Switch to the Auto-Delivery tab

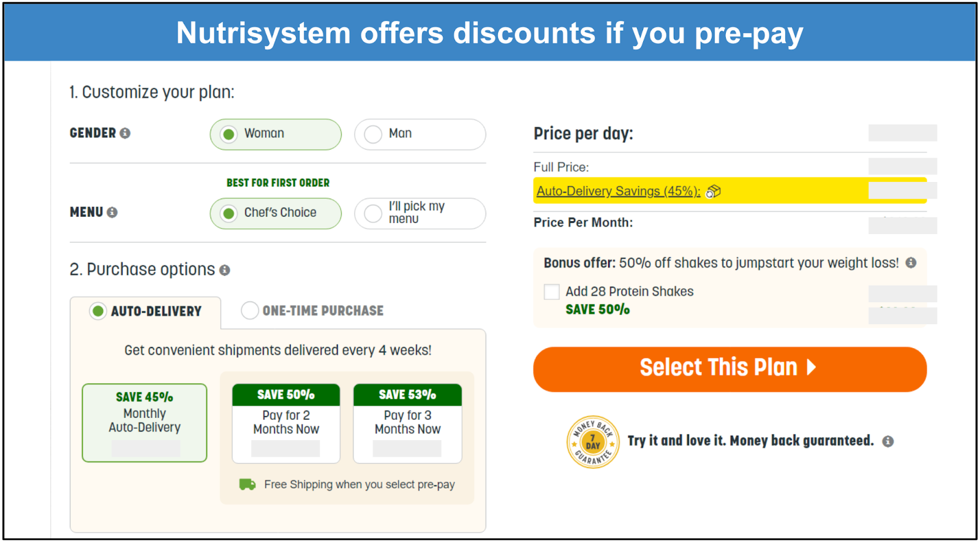[x=146, y=311]
